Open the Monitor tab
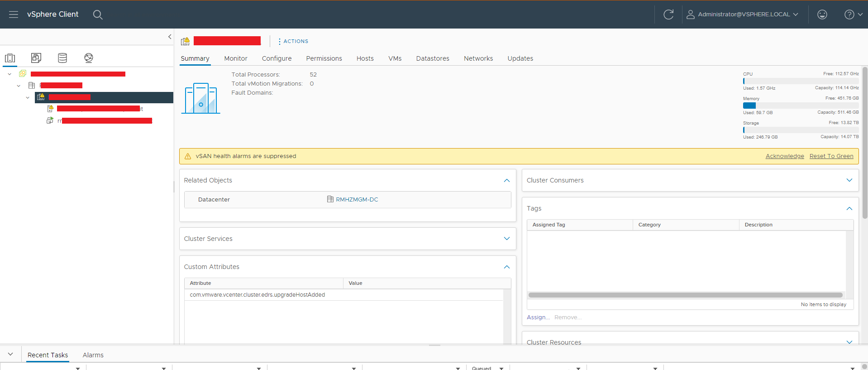Viewport: 868px width, 370px height. tap(236, 58)
